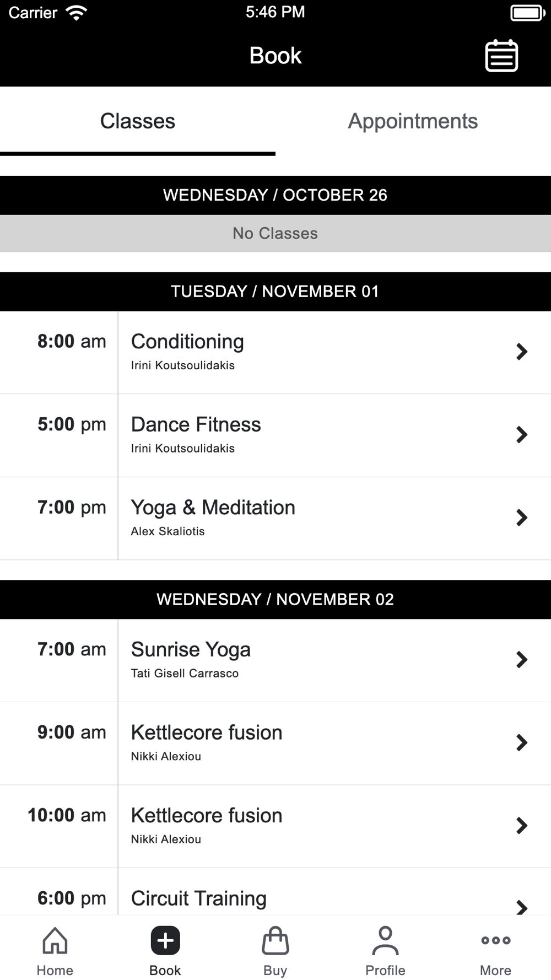The image size is (551, 980).
Task: Open Circuit Training class at 6:00 pm
Action: pos(275,892)
